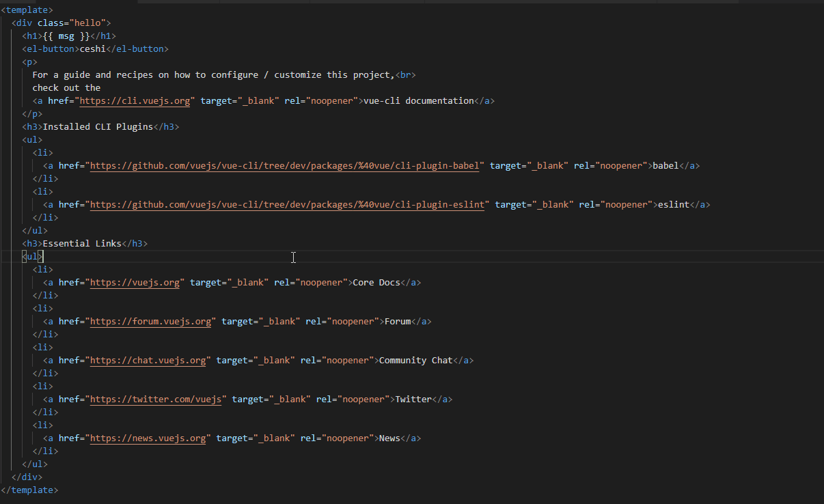Click the 'News' anchor text
This screenshot has height=504, width=824.
[389, 438]
